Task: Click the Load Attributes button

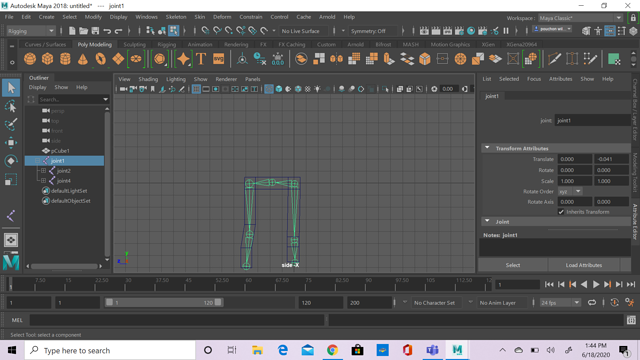Action: (584, 265)
